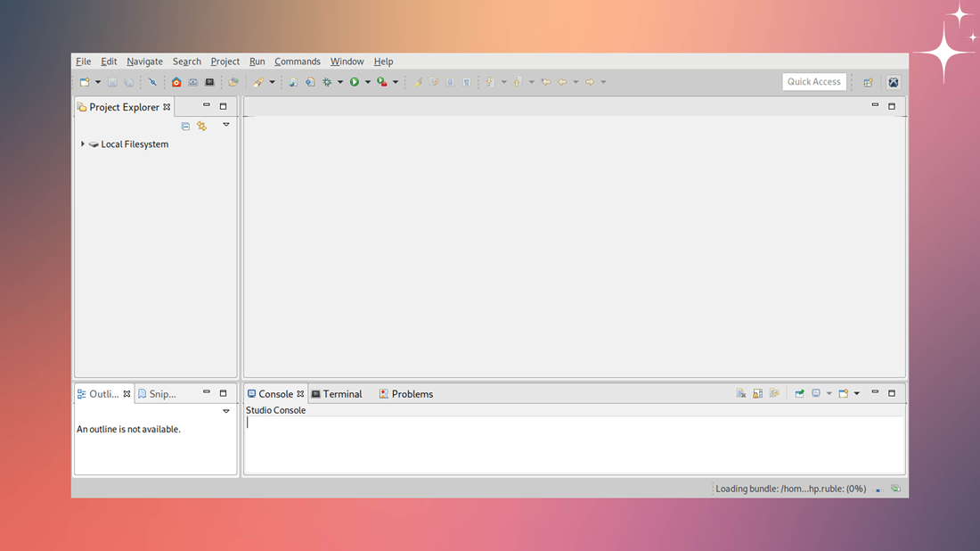
Task: Click the folder with globe toolbar icon
Action: pyautogui.click(x=233, y=82)
